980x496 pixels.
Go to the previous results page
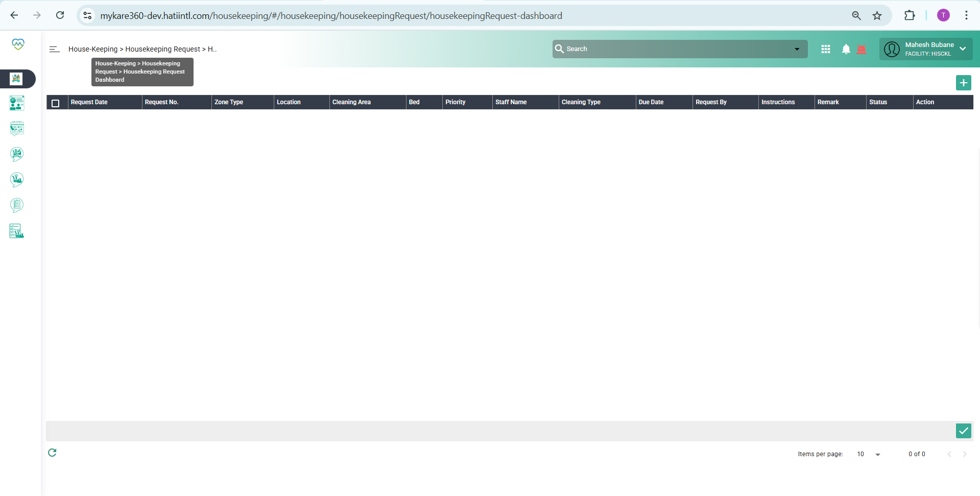click(x=949, y=454)
